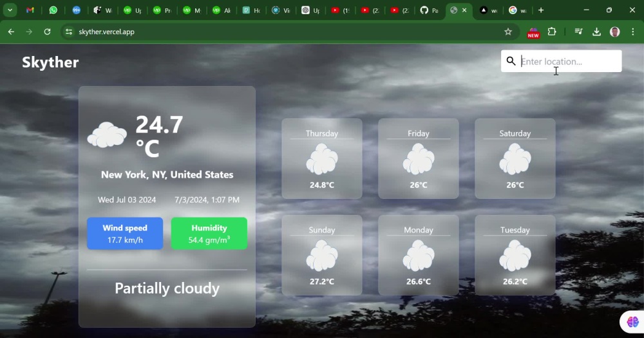This screenshot has height=338, width=644.
Task: Open the Extensions puzzle icon
Action: pos(552,32)
